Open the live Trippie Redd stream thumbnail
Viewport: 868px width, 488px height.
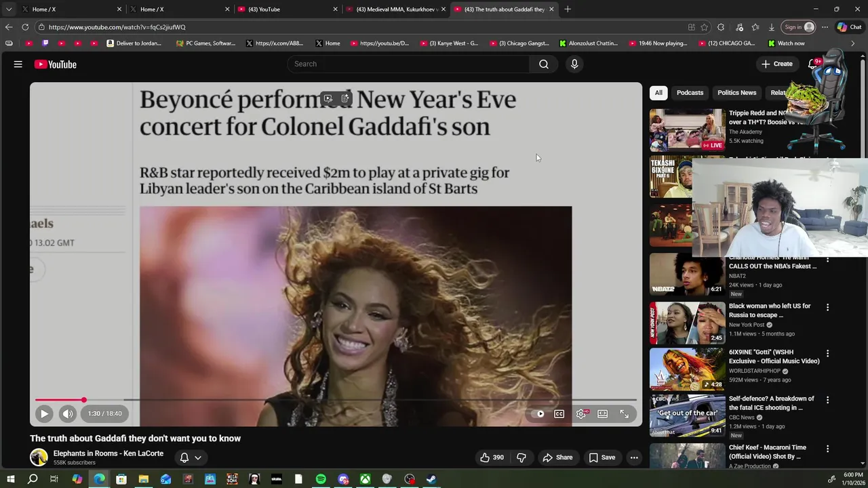pyautogui.click(x=687, y=130)
